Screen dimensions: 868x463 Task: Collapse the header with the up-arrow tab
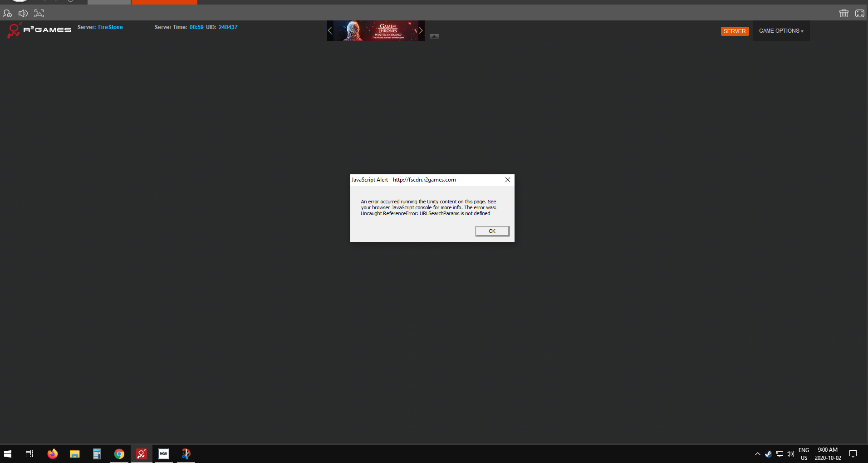point(434,36)
